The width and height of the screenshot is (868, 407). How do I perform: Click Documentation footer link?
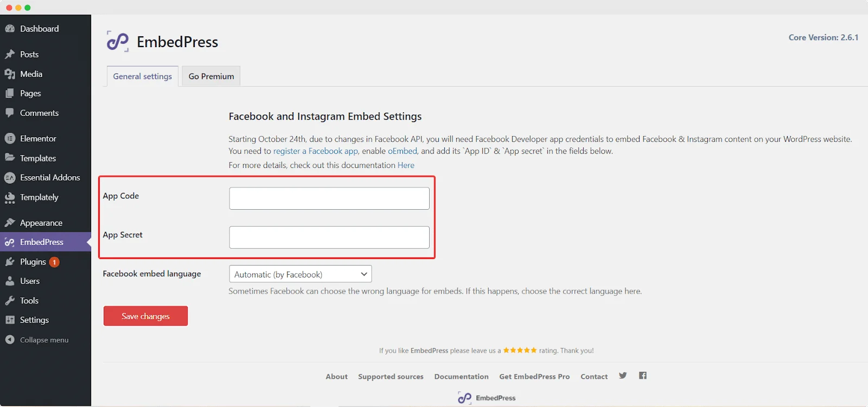[461, 377]
